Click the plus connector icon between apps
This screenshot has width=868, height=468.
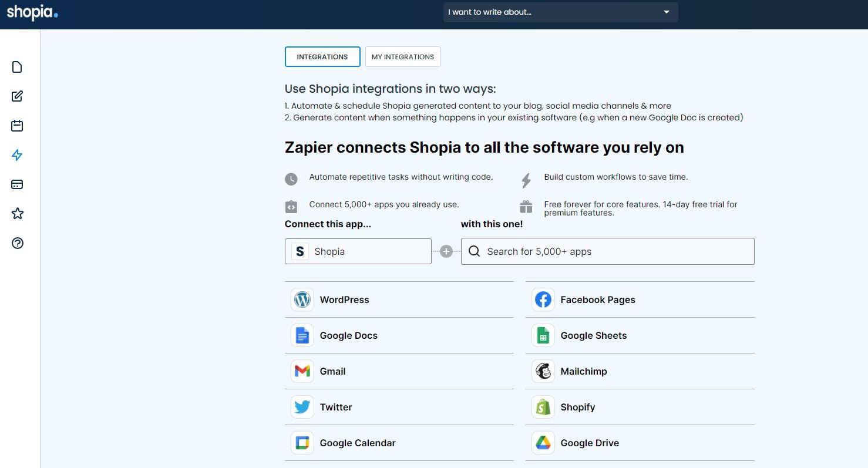point(446,251)
